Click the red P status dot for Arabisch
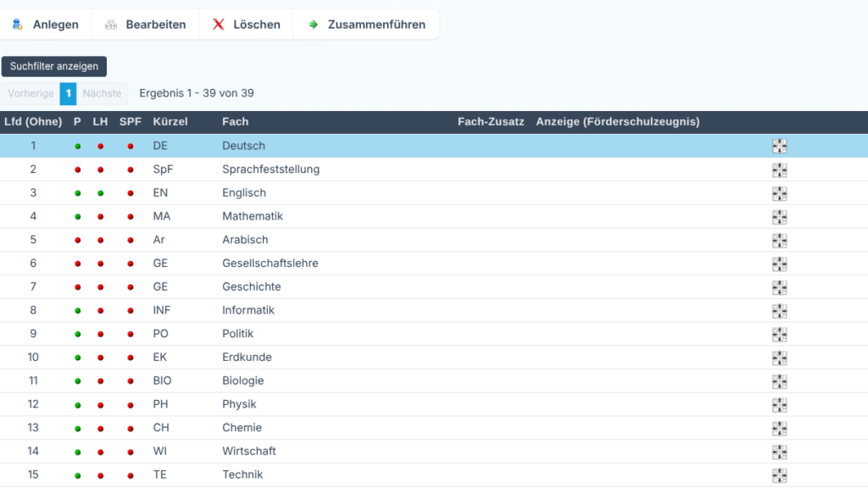Screen dimensions: 868x489 (x=77, y=241)
